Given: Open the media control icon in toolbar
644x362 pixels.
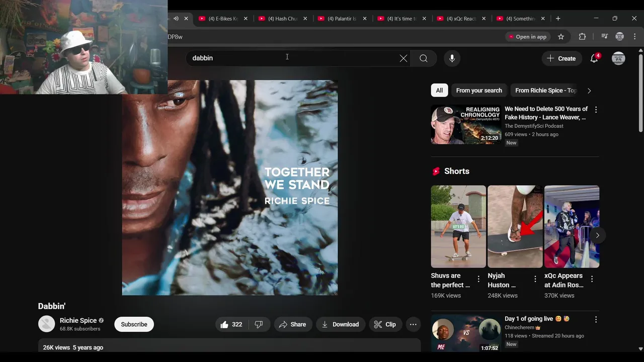Looking at the screenshot, I should point(605,37).
